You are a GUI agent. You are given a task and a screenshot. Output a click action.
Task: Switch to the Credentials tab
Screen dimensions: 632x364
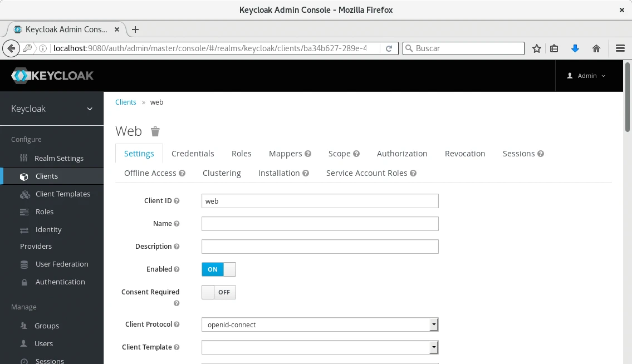193,154
